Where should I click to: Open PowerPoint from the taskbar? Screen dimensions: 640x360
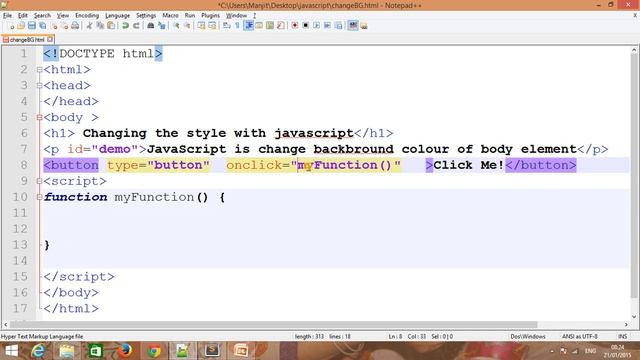coord(241,351)
